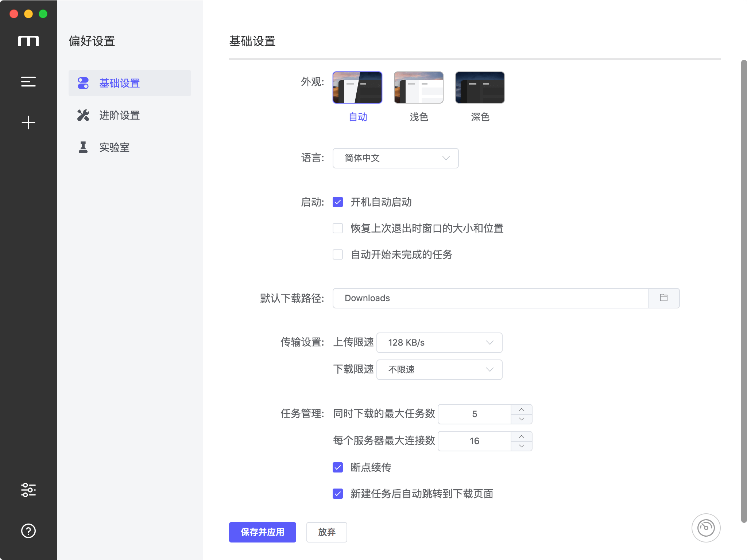The width and height of the screenshot is (747, 560).
Task: Click the folder browse icon for download path
Action: click(x=663, y=297)
